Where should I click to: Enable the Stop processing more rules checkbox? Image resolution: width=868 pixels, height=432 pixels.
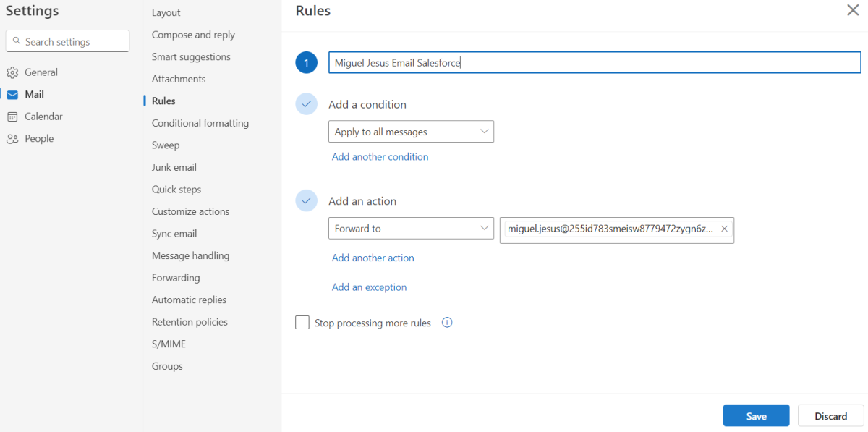(x=302, y=322)
